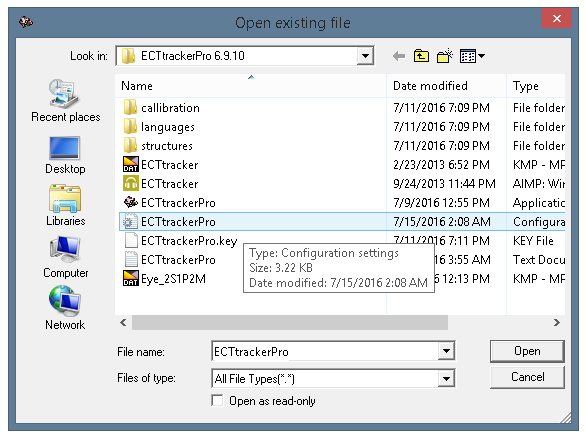Viewport: 586px width, 438px height.
Task: Click date 7/15/2016 2:08 AM in highlighted row
Action: coord(441,222)
